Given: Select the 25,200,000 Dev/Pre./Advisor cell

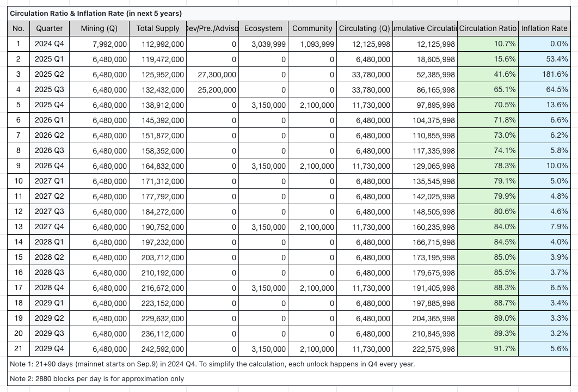Looking at the screenshot, I should tap(212, 90).
